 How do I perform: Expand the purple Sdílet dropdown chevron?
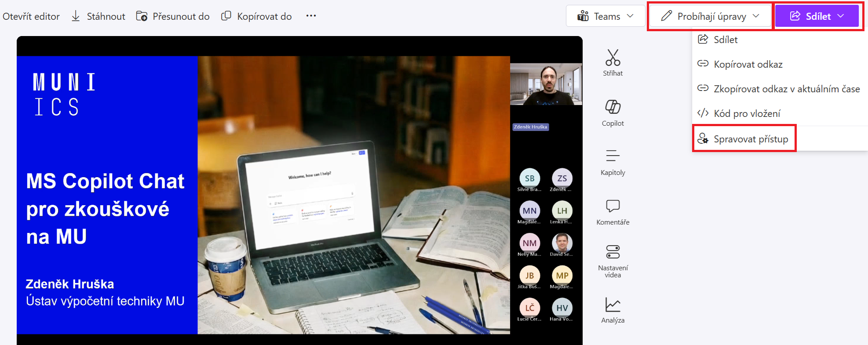[x=841, y=16]
